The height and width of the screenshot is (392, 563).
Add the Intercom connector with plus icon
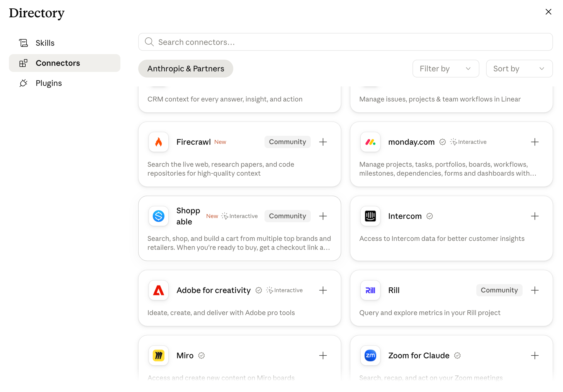[x=535, y=216]
